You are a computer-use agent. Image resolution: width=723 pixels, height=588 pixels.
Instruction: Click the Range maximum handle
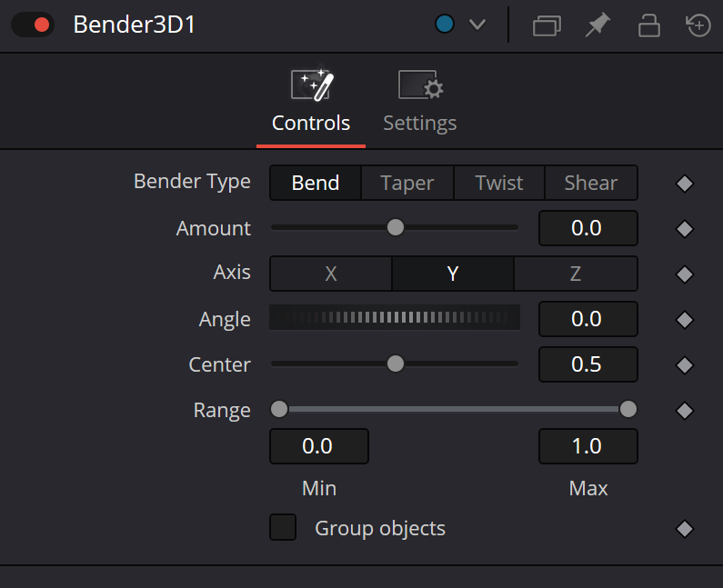(x=628, y=409)
